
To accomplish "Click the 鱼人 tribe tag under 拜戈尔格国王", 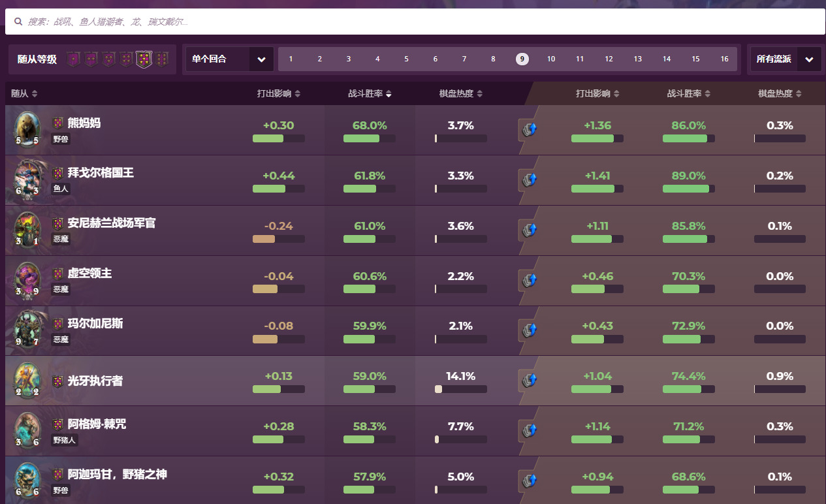I will coord(61,189).
